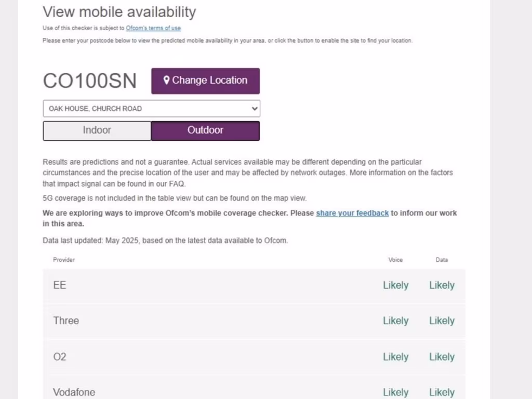
Task: Open Ofcom's terms of use link
Action: 153,28
